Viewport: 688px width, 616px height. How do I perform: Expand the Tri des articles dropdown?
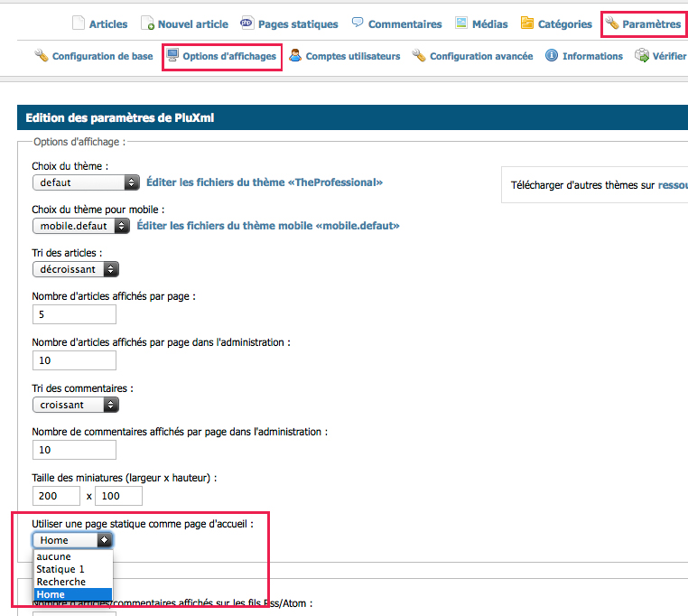[76, 269]
